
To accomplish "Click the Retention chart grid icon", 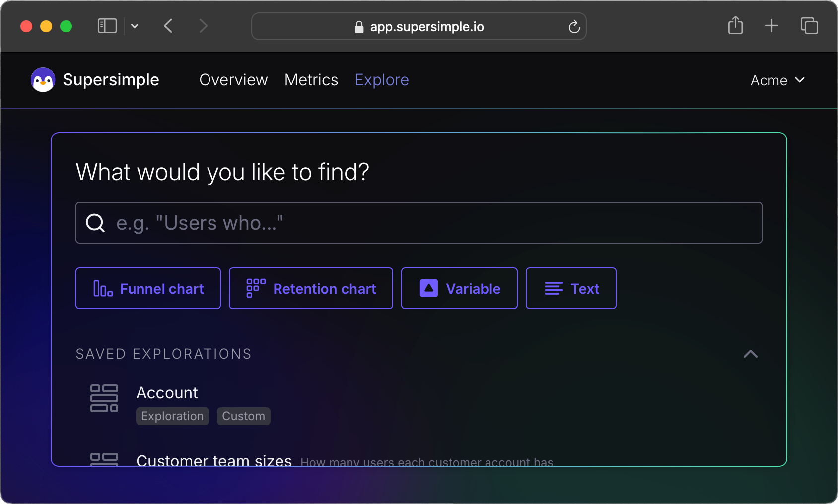I will (255, 288).
